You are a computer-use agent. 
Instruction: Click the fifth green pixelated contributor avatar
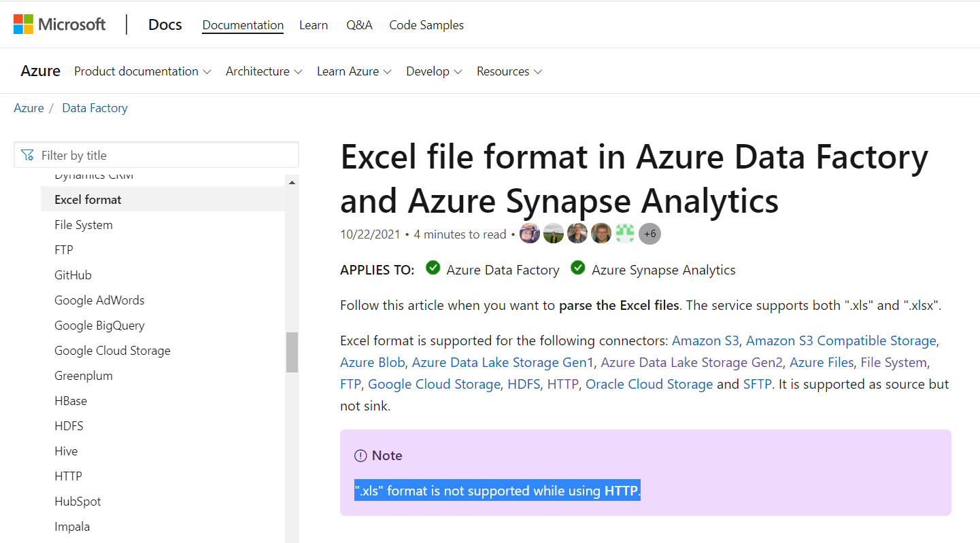pos(625,234)
